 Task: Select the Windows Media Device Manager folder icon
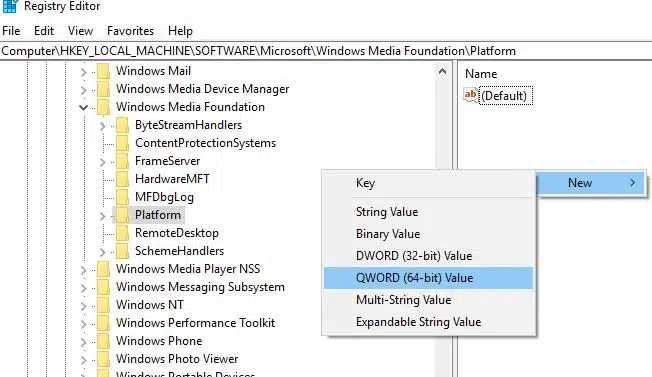point(104,89)
